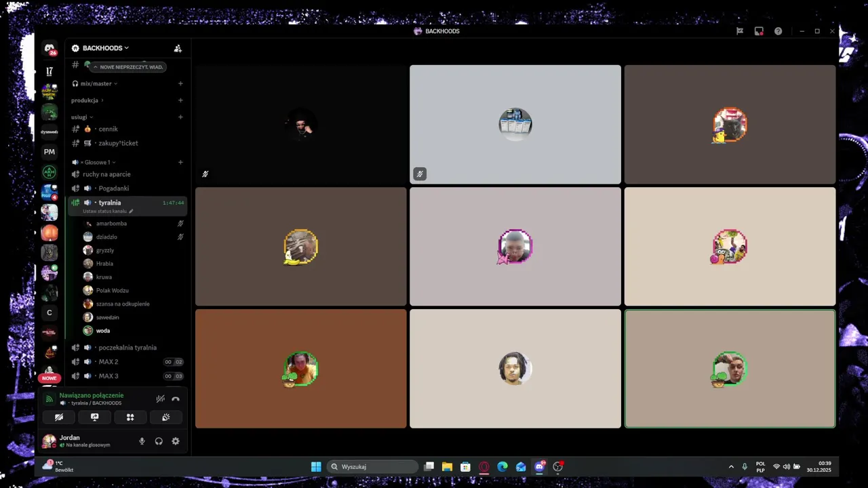The height and width of the screenshot is (488, 868).
Task: Add channel to produkcja category
Action: [180, 100]
